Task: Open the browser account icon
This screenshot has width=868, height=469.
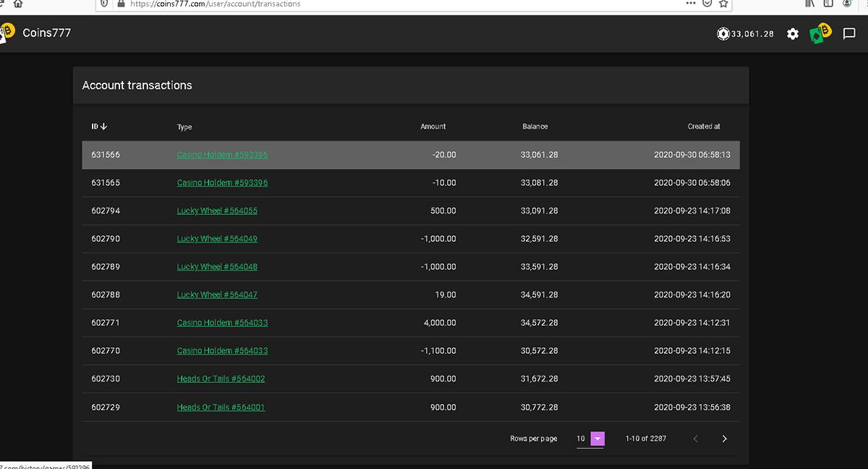Action: pyautogui.click(x=847, y=4)
